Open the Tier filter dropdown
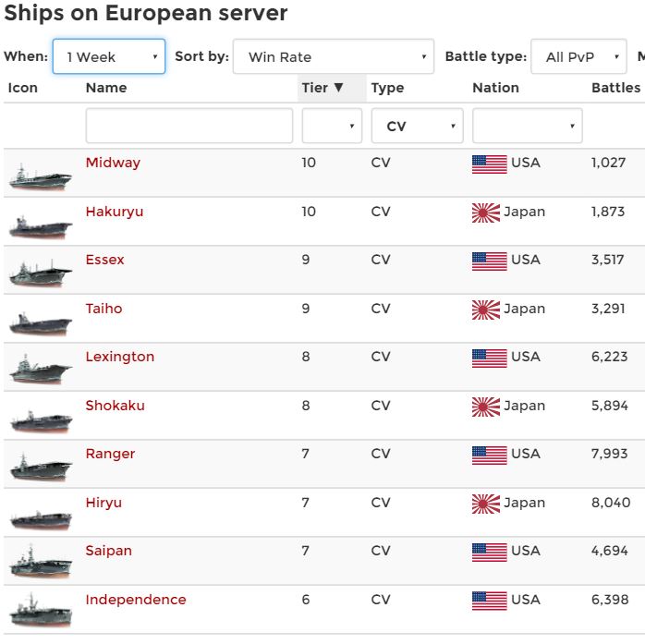 tap(332, 126)
